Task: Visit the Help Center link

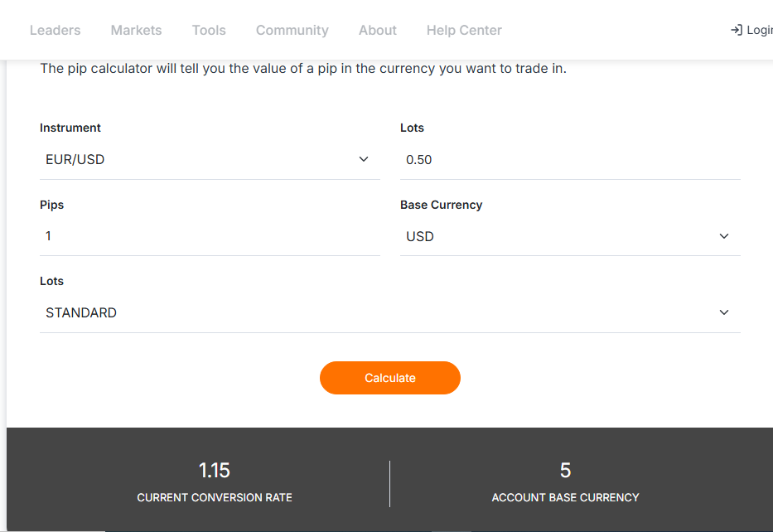Action: pos(464,30)
